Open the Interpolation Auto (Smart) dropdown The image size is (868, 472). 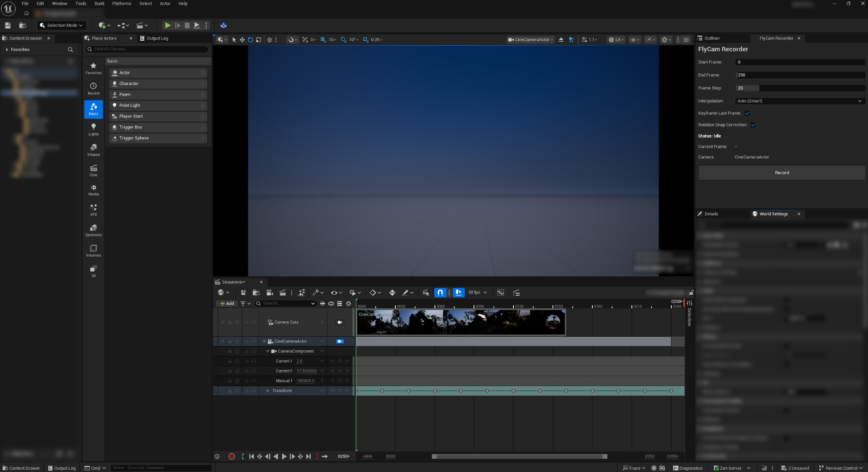pos(800,101)
